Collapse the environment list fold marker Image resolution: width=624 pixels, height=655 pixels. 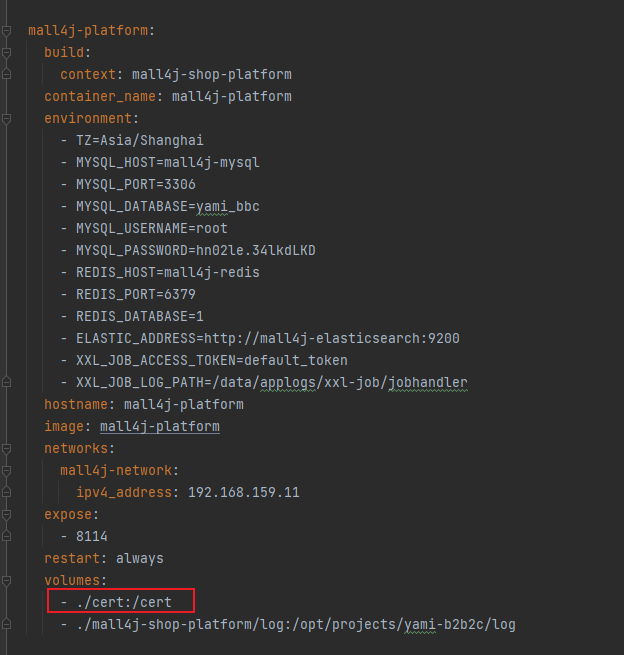(x=7, y=119)
